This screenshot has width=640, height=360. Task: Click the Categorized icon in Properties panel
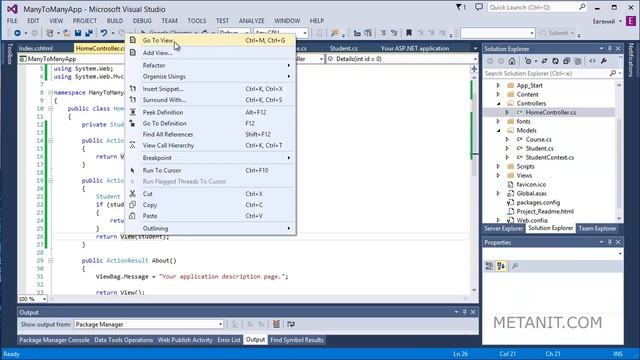[489, 266]
